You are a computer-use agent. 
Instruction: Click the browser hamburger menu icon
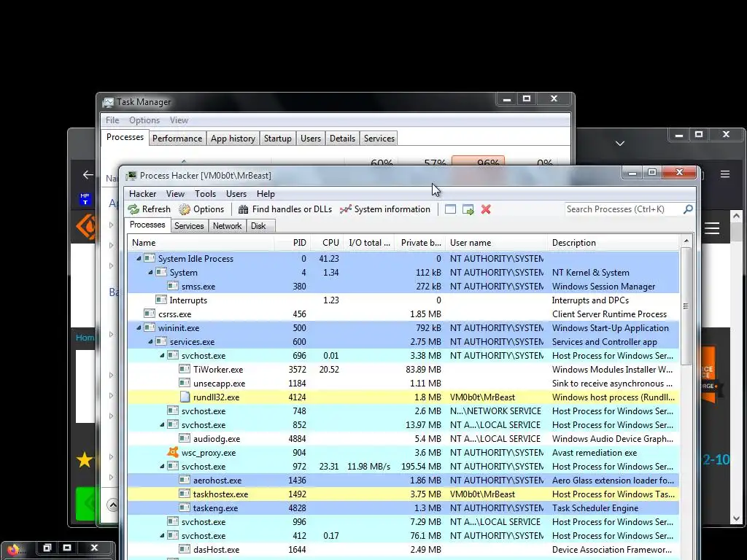tap(725, 174)
